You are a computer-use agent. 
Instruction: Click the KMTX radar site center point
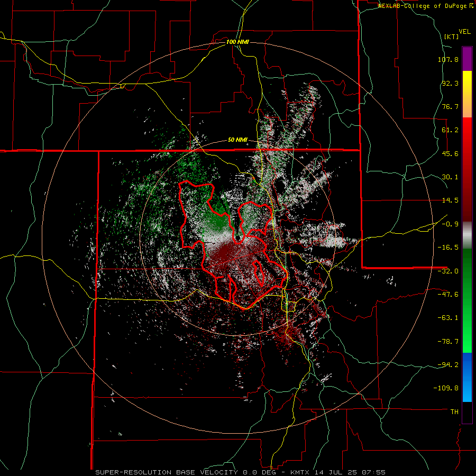point(237,237)
